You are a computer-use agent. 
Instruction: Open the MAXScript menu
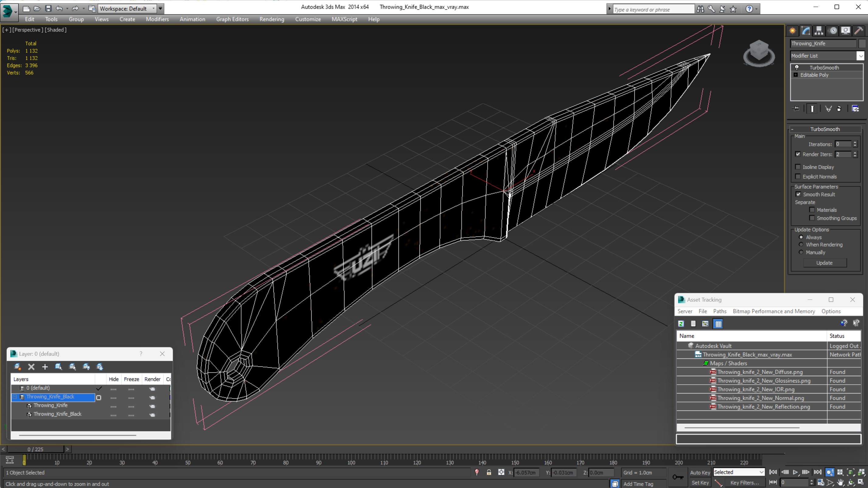click(344, 19)
